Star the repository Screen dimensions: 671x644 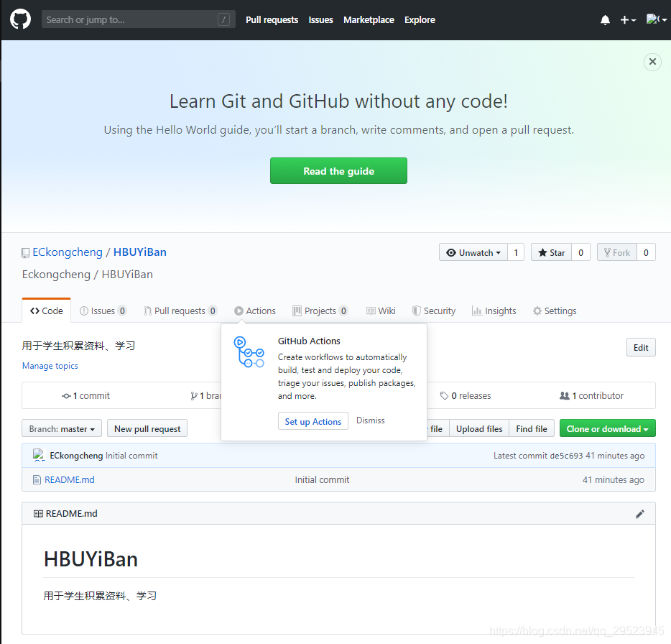[551, 252]
